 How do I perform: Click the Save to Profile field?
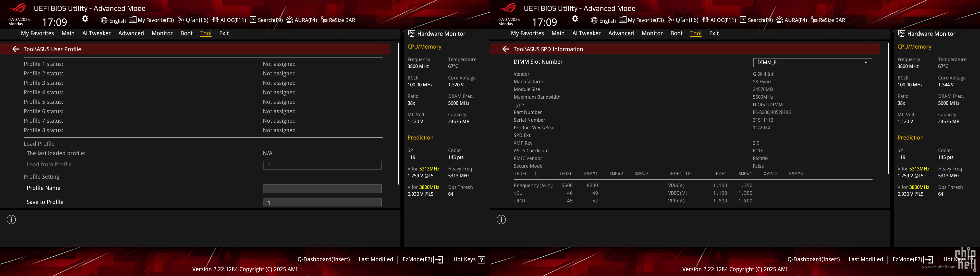pyautogui.click(x=322, y=202)
